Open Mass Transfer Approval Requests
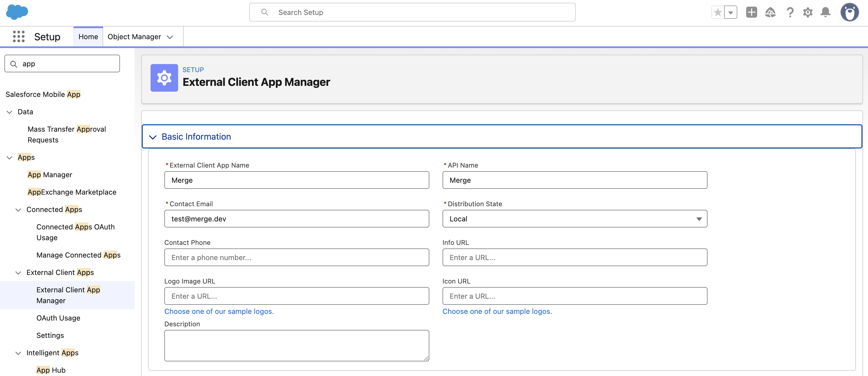868x376 pixels. click(67, 134)
